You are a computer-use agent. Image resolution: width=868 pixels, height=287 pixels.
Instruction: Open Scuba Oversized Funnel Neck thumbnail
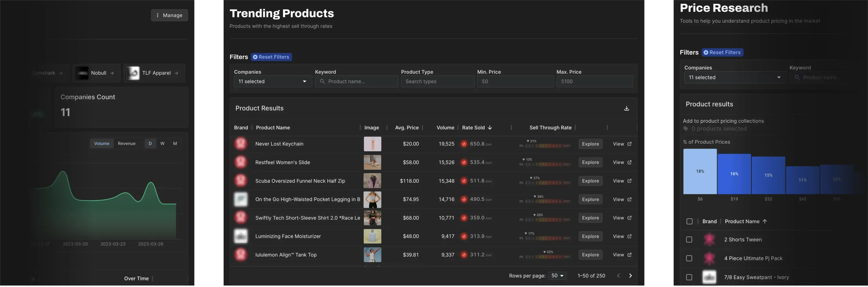[x=372, y=181]
